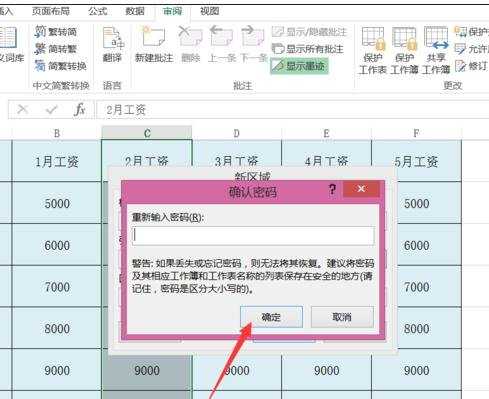The image size is (489, 399).
Task: Toggle 显示/隐藏批注 option
Action: point(309,32)
